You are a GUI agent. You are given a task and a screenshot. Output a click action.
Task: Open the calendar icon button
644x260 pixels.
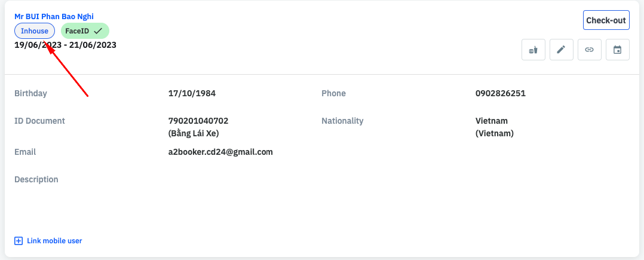(618, 50)
